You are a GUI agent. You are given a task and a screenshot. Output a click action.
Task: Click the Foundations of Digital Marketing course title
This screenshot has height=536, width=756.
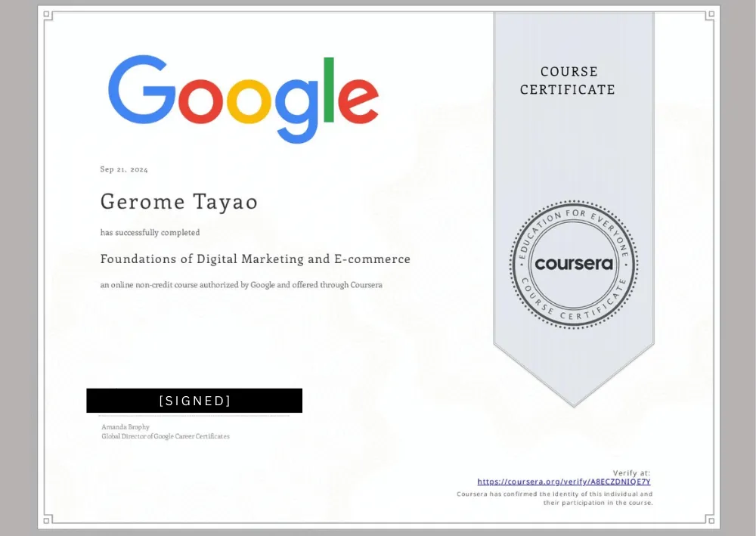tap(255, 259)
